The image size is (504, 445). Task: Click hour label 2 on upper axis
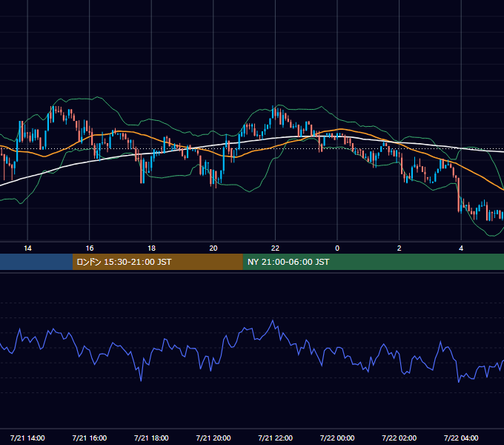tap(399, 248)
